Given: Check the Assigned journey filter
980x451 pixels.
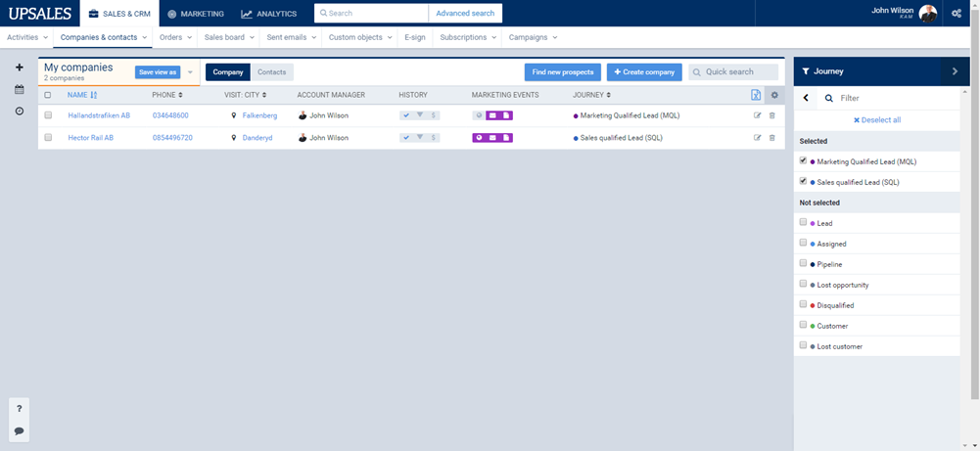Looking at the screenshot, I should click(x=803, y=243).
